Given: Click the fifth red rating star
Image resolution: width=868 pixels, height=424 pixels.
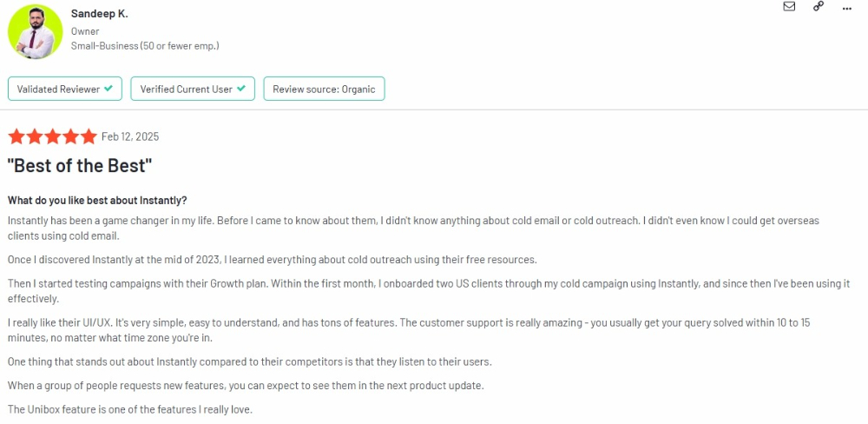Looking at the screenshot, I should (89, 136).
